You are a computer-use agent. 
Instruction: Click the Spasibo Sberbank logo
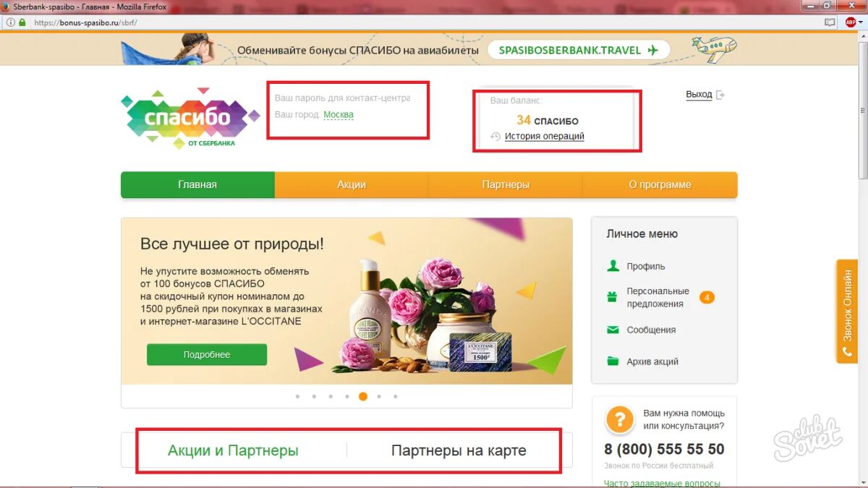190,119
